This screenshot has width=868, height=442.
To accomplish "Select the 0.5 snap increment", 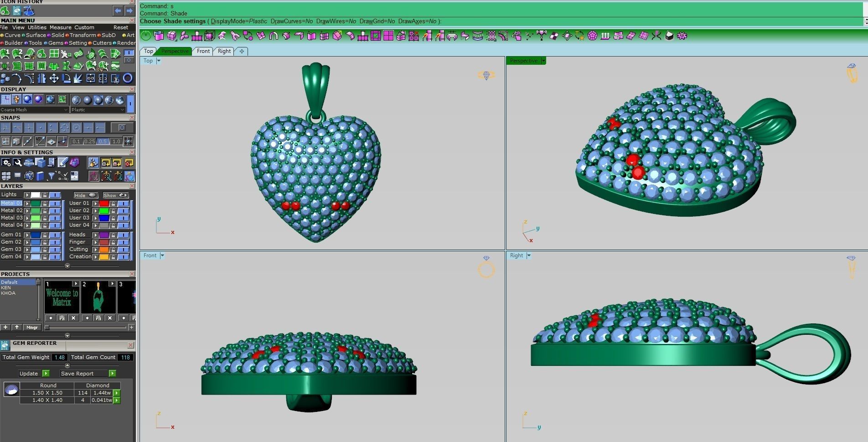I will 103,141.
